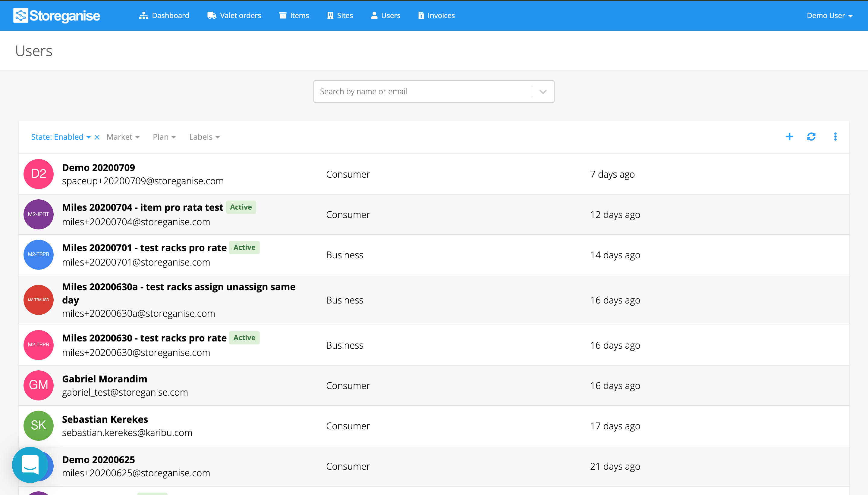Screen dimensions: 868x495
Task: Expand the Plan filter dropdown
Action: pos(164,137)
